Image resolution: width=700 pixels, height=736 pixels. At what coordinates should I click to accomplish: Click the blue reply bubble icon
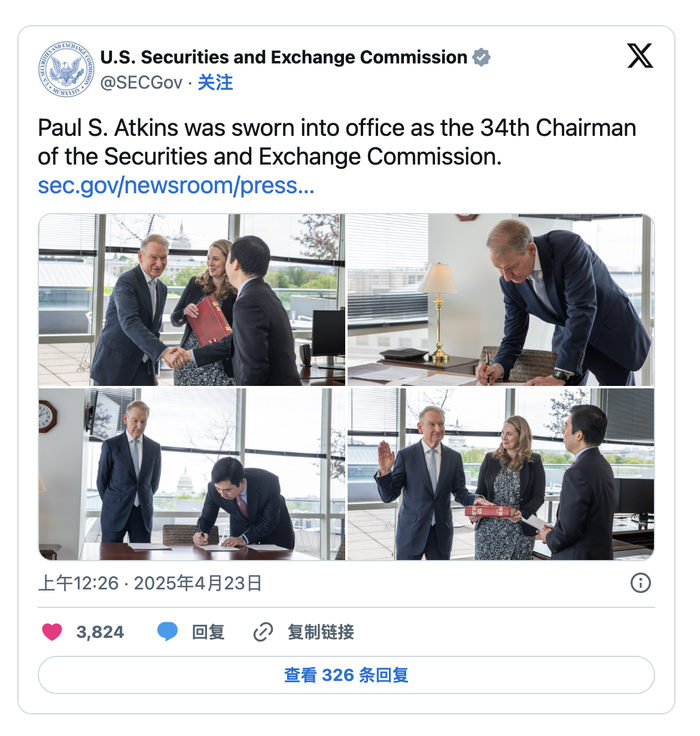(x=168, y=631)
